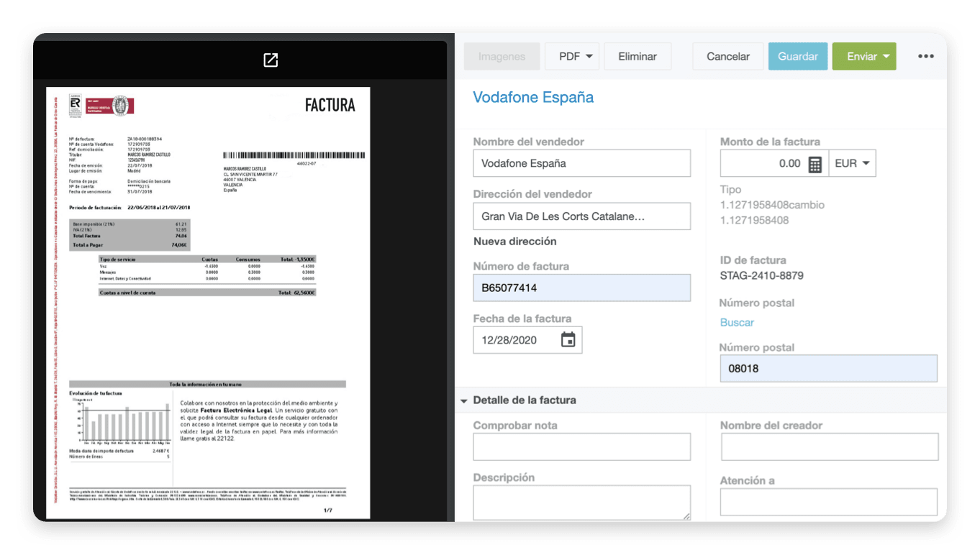Click the Imagenes button
Image resolution: width=980 pixels, height=555 pixels.
pyautogui.click(x=502, y=56)
